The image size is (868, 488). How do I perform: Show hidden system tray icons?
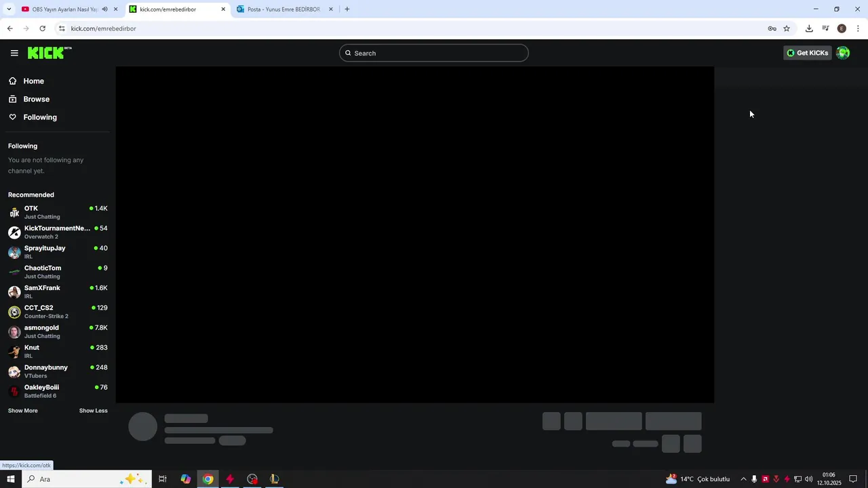click(743, 479)
